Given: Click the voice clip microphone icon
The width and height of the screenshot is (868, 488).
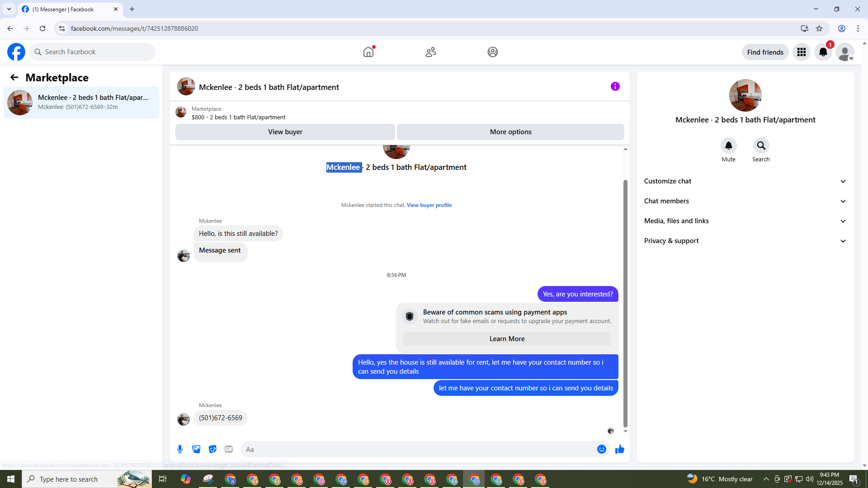Looking at the screenshot, I should (180, 449).
